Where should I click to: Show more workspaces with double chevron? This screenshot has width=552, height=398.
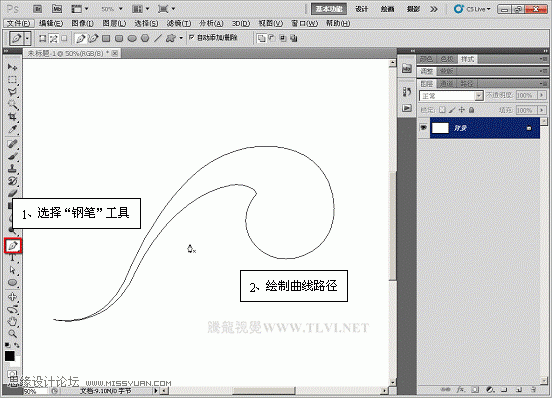434,9
